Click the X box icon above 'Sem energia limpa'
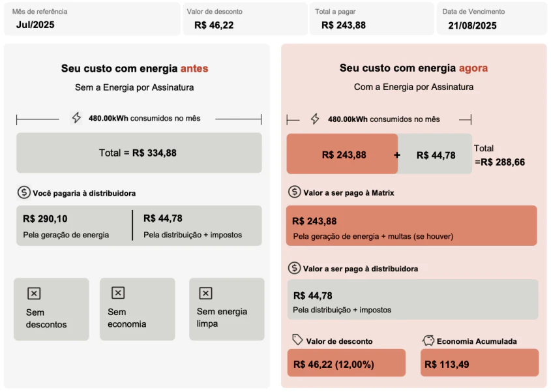The image size is (551, 392). tap(205, 294)
